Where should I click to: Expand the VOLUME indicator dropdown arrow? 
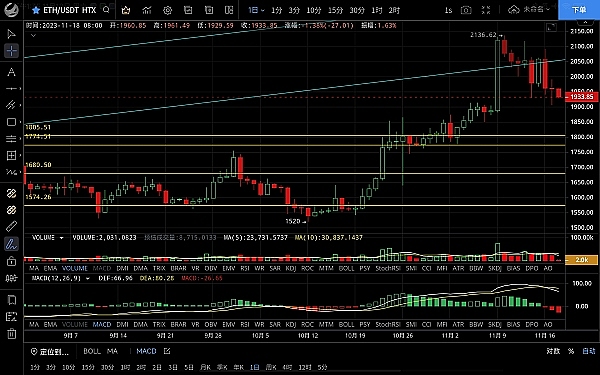[x=61, y=238]
